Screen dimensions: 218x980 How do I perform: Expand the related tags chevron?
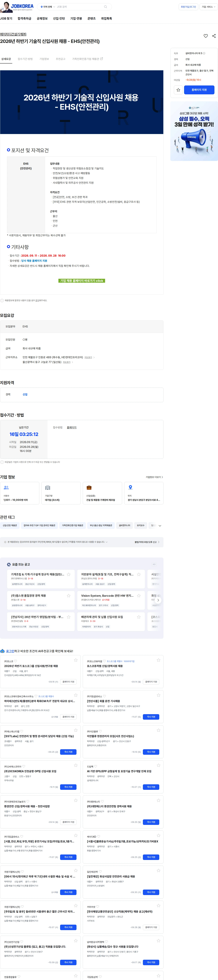click(160, 526)
